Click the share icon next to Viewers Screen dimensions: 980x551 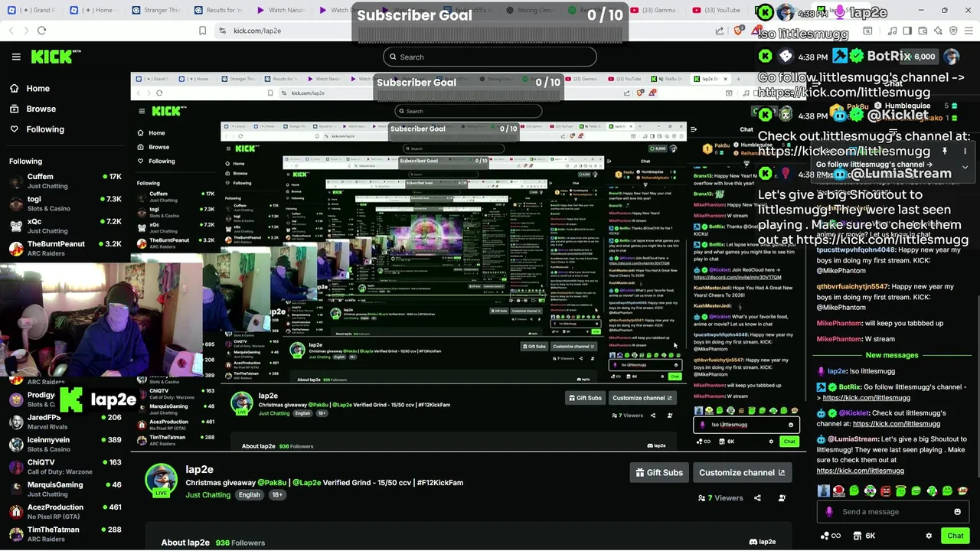(x=757, y=498)
